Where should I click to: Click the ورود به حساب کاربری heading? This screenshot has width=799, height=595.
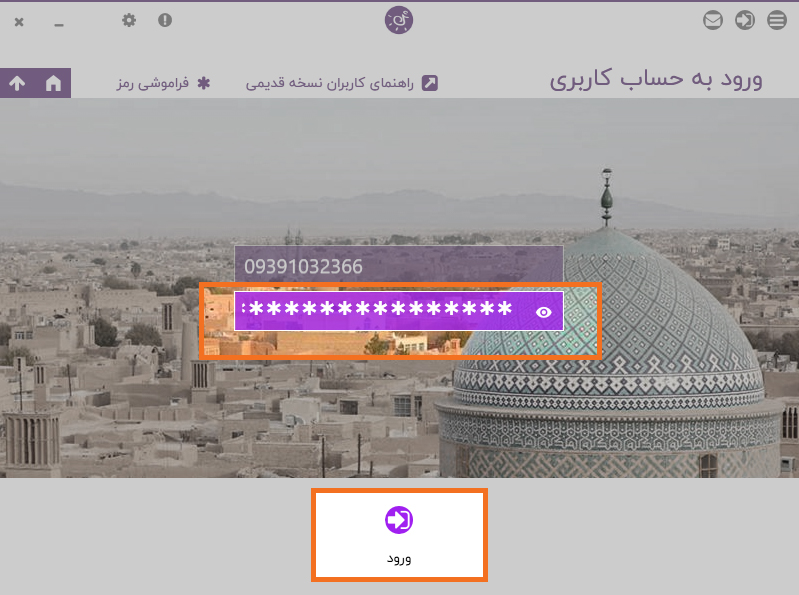pyautogui.click(x=656, y=80)
